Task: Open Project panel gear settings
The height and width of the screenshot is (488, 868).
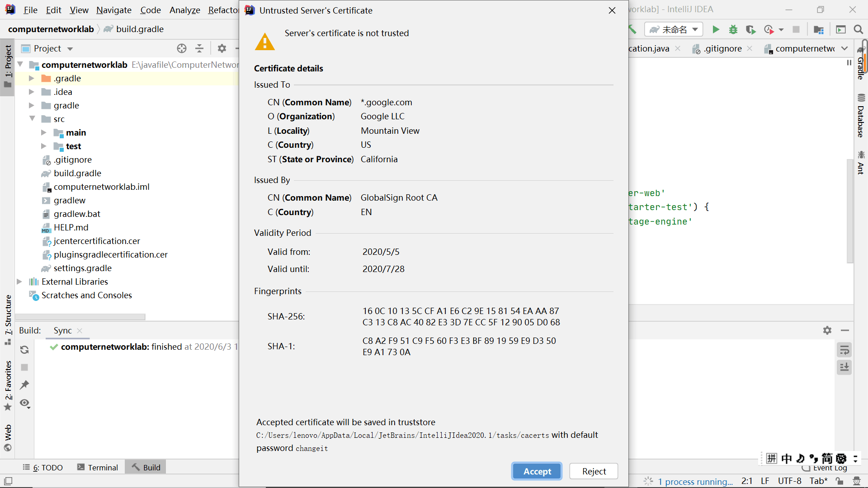Action: 222,48
